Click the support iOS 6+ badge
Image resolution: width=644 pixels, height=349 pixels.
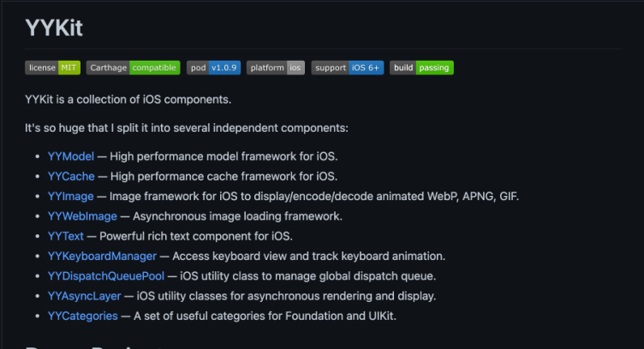[x=348, y=68]
